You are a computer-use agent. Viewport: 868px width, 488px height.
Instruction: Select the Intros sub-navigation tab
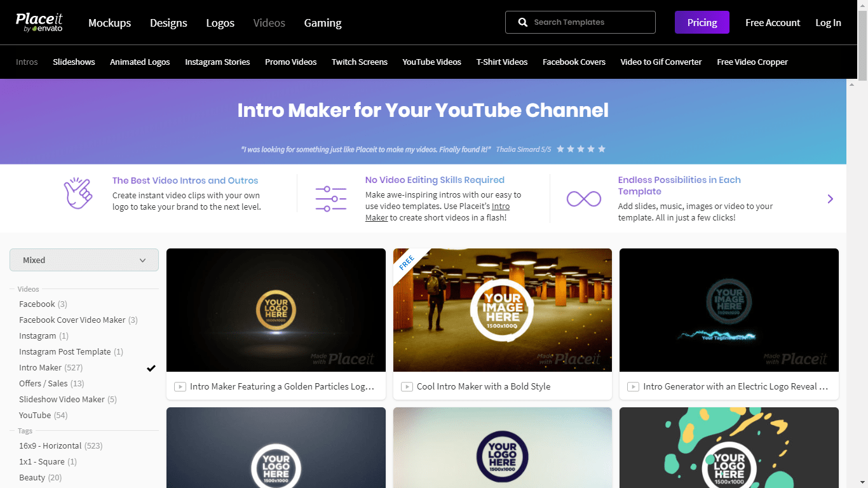coord(27,62)
